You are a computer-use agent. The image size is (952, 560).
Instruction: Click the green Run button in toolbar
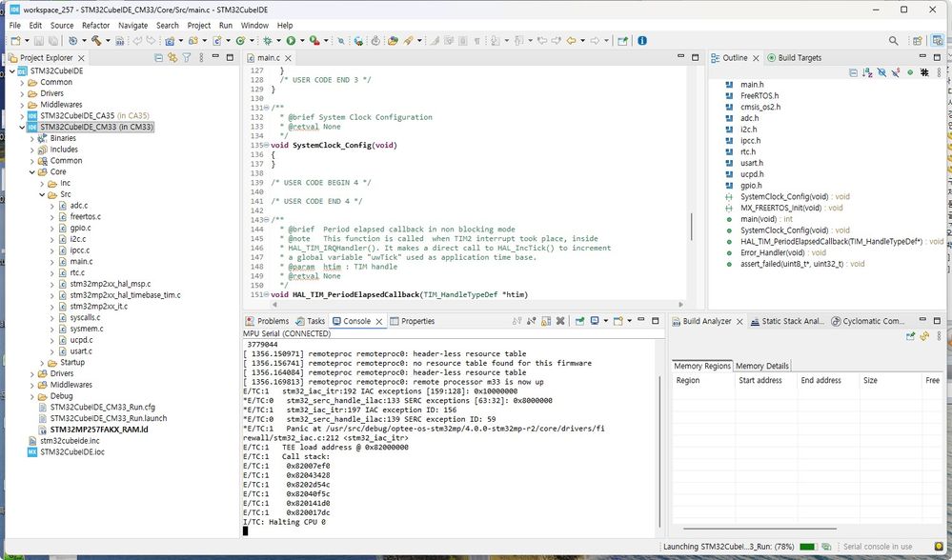point(291,41)
